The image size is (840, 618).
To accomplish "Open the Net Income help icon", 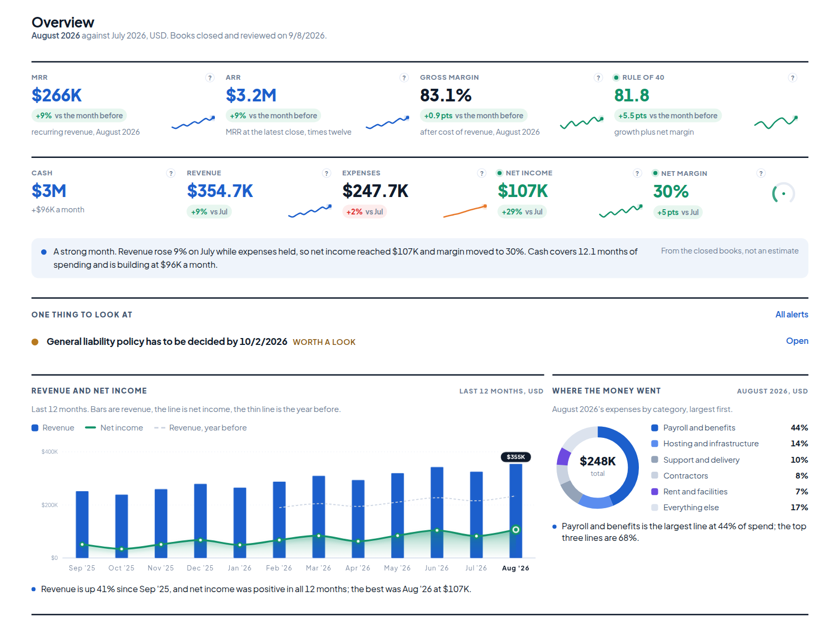I will coord(637,173).
